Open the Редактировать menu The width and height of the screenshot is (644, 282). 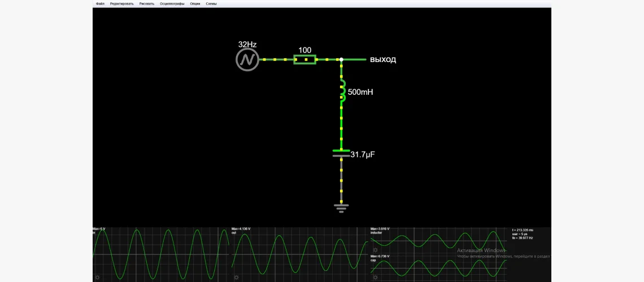[x=122, y=3]
